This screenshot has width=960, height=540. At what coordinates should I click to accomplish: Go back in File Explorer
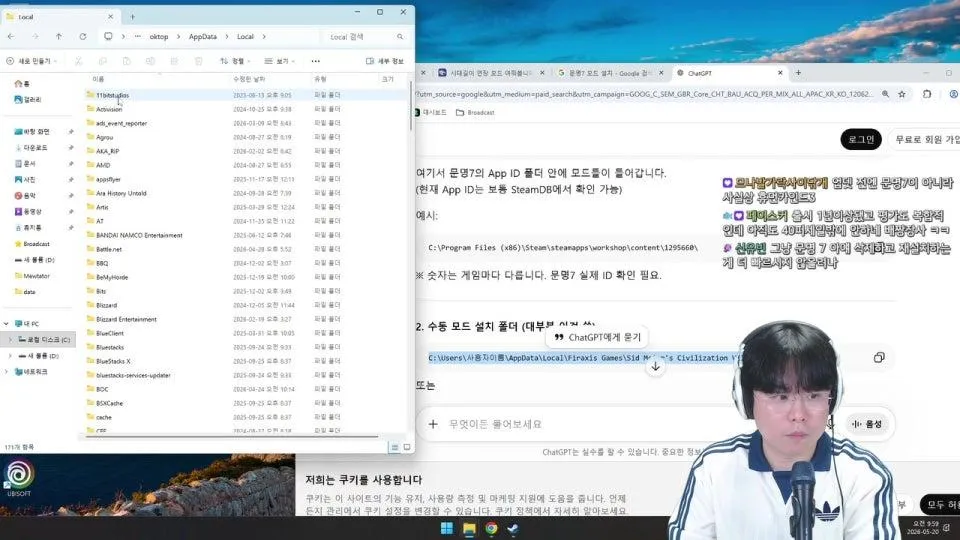click(11, 37)
